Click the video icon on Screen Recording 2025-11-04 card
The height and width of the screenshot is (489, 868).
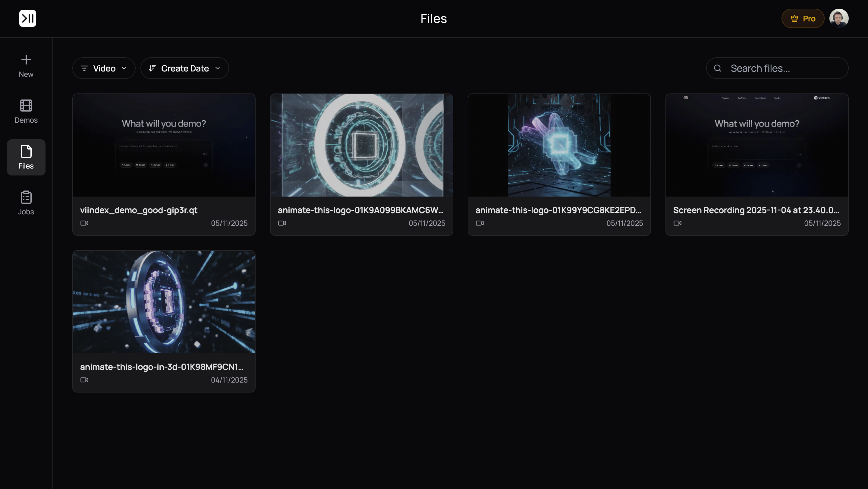678,223
